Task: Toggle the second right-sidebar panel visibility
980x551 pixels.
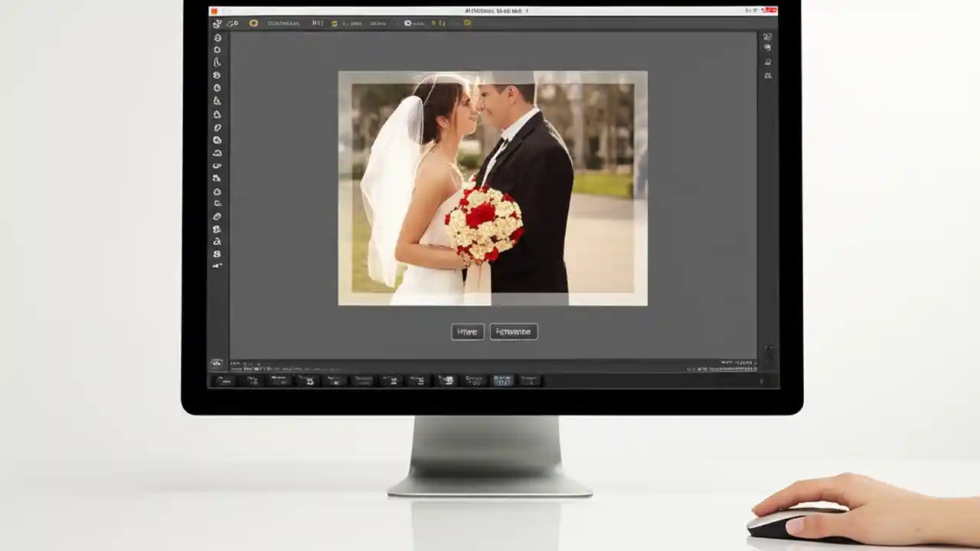Action: tap(766, 47)
